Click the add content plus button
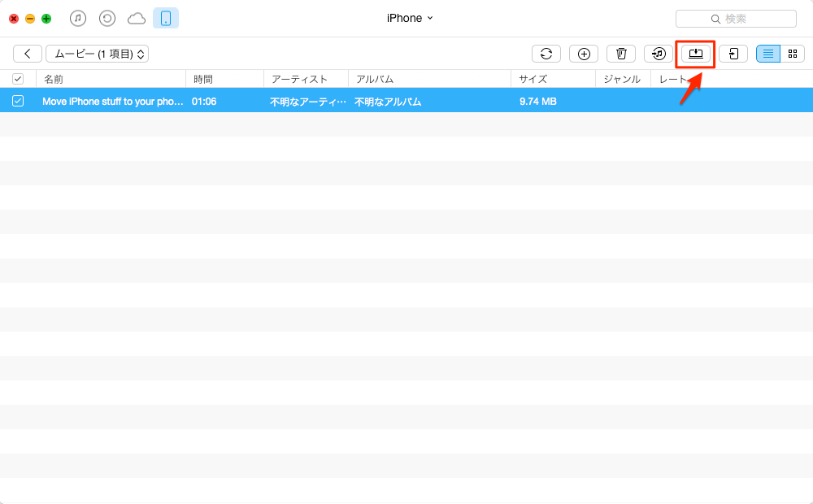 (x=584, y=54)
